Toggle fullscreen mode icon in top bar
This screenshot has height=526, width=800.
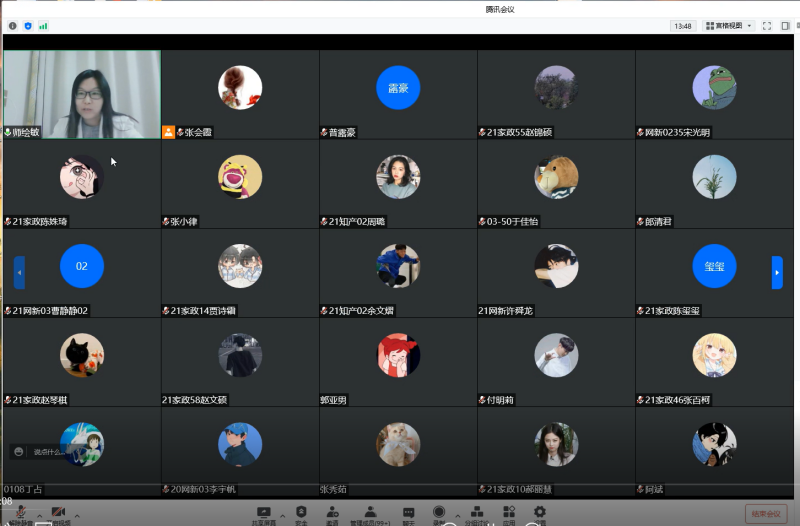767,25
